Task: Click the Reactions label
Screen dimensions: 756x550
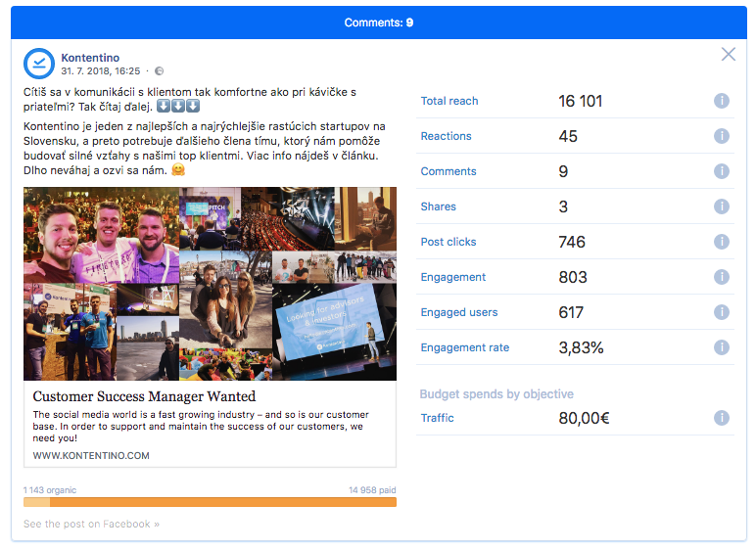Action: click(446, 136)
